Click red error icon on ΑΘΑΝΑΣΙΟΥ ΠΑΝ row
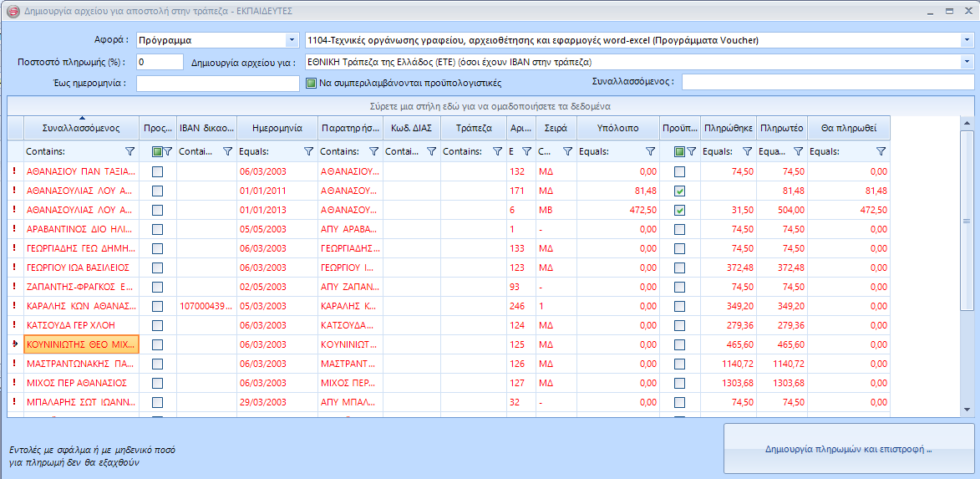Image resolution: width=980 pixels, height=479 pixels. (14, 171)
